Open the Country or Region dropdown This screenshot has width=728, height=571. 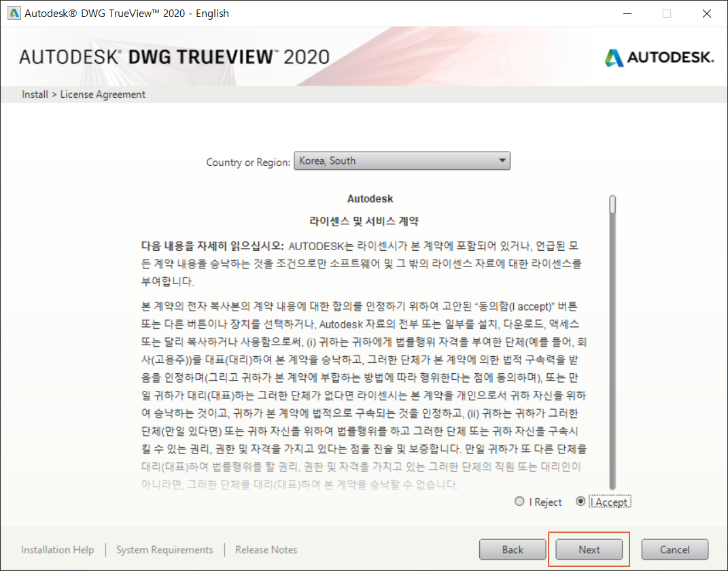click(x=402, y=160)
